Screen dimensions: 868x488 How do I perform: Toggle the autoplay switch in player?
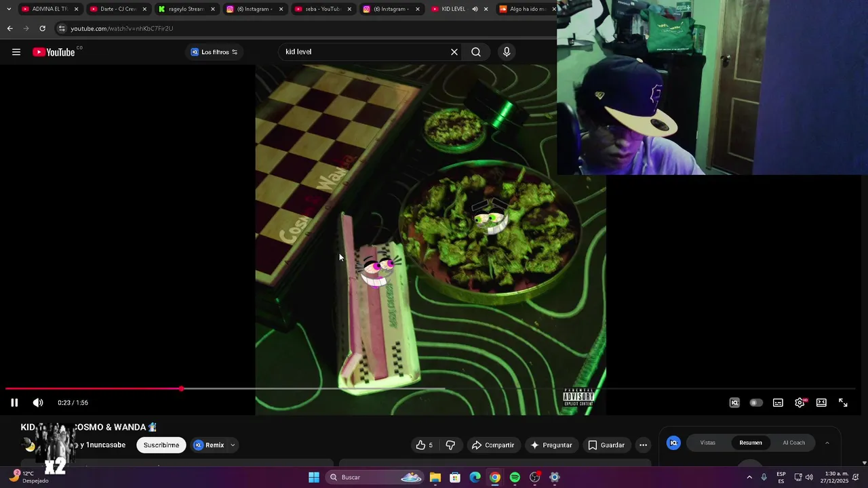coord(755,403)
